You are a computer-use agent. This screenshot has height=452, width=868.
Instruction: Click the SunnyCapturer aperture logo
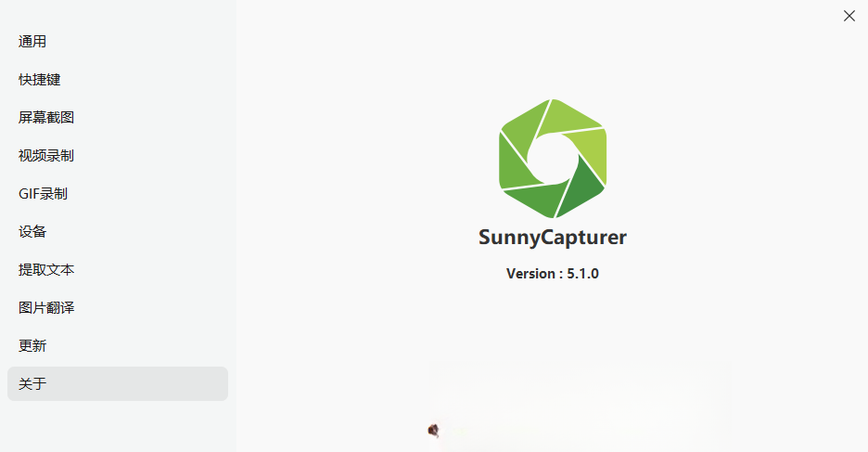[553, 159]
